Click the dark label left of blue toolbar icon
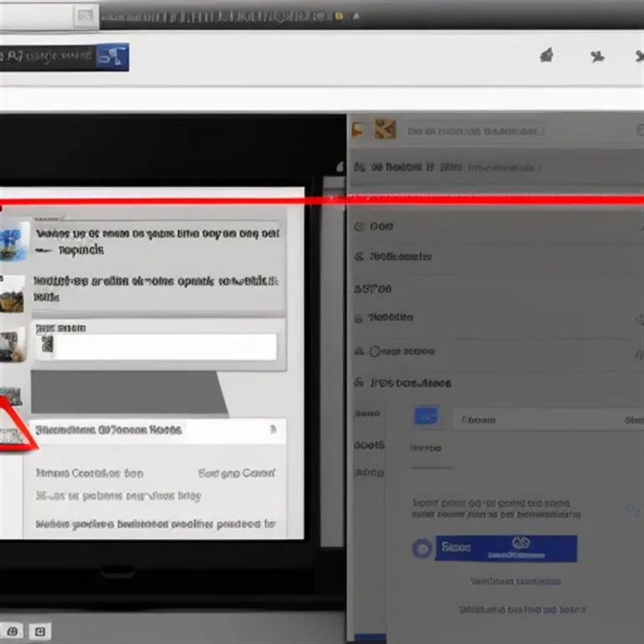The height and width of the screenshot is (644, 644). point(47,56)
